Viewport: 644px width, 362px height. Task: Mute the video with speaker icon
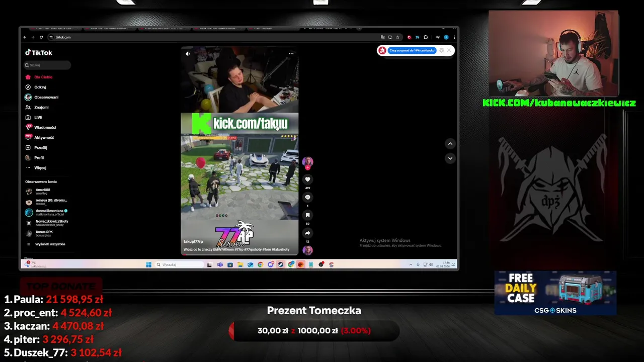188,54
